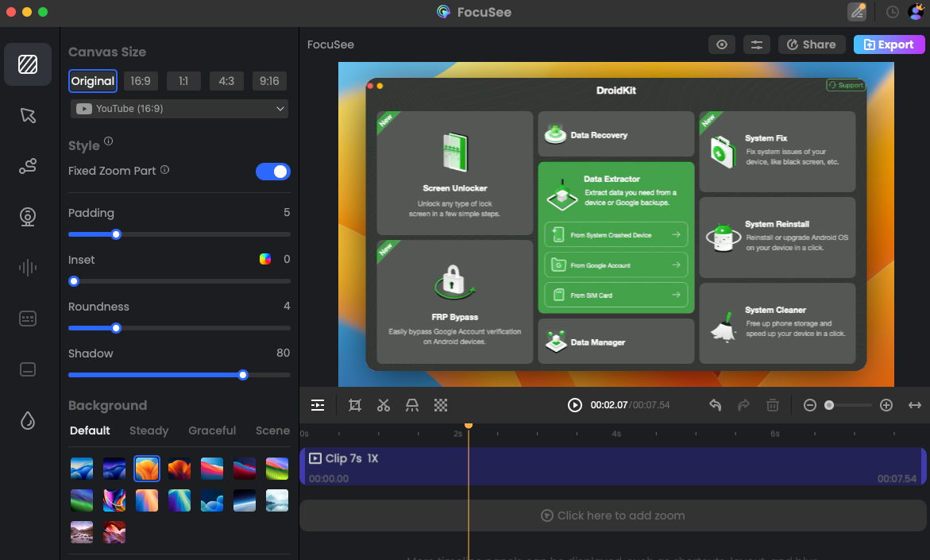Expand the YouTube (16:9) preset dropdown
The image size is (930, 560).
click(179, 109)
